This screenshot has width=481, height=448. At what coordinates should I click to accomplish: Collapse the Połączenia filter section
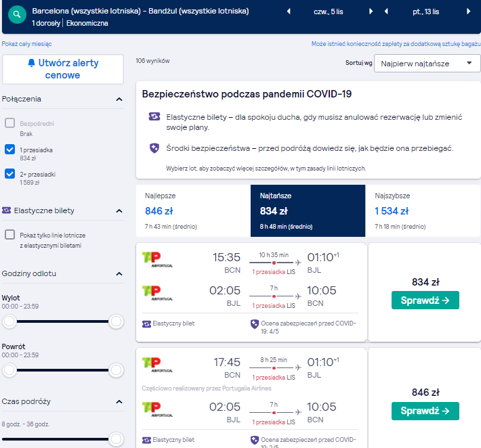point(119,99)
